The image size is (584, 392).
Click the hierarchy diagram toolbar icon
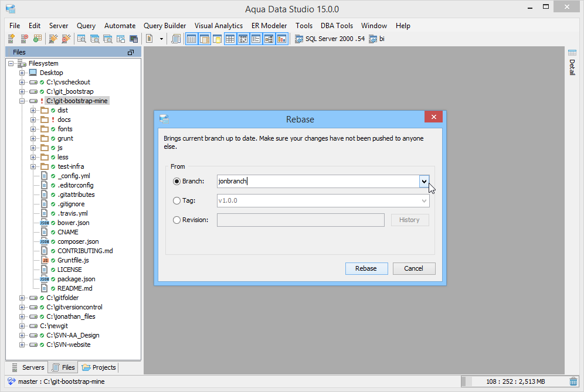click(269, 39)
